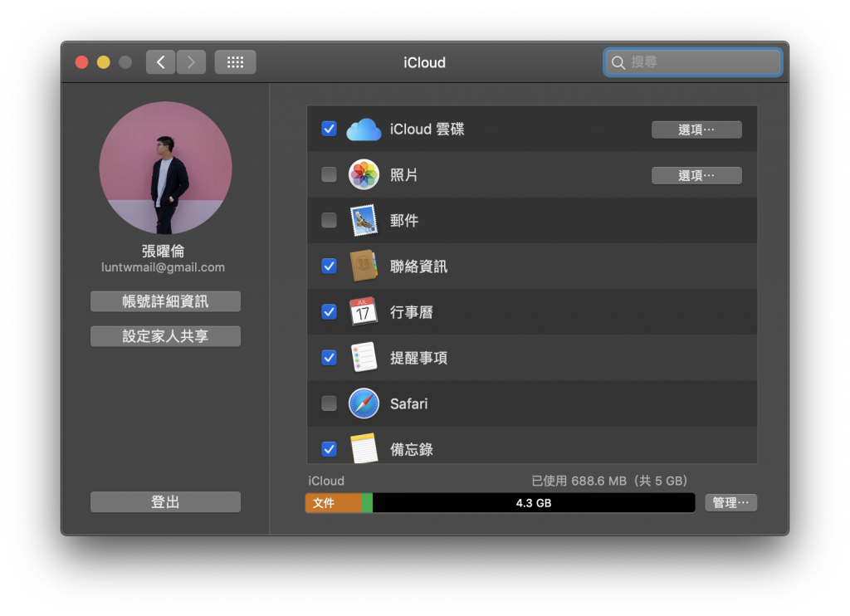Click the green storage bar segment

(x=367, y=503)
